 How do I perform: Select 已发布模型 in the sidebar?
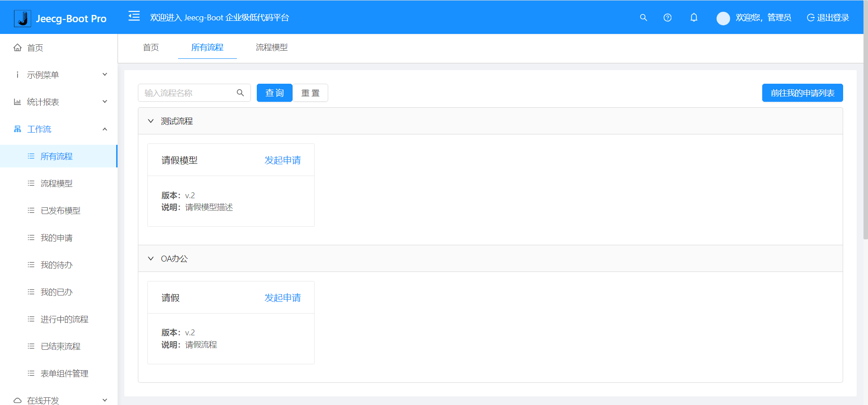59,210
